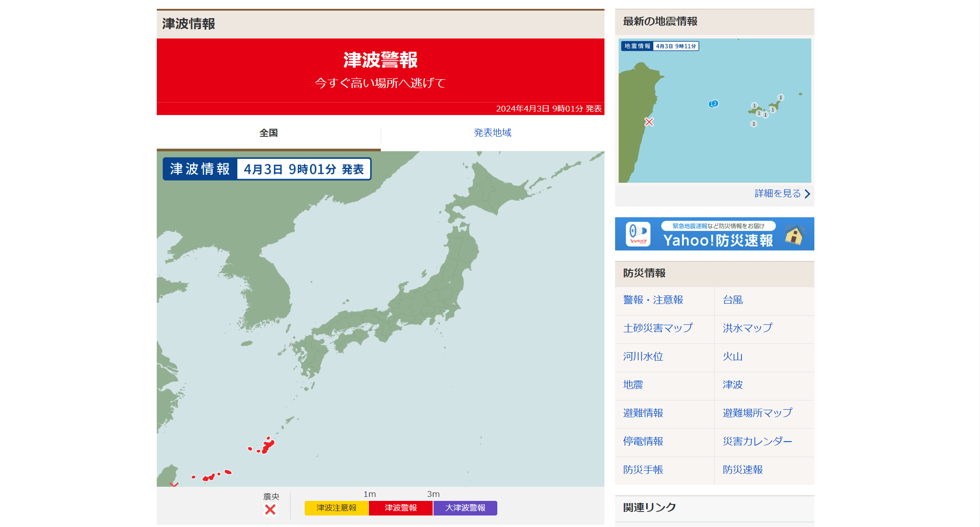Open the 避難場所マップ link
The height and width of the screenshot is (527, 980).
point(757,413)
